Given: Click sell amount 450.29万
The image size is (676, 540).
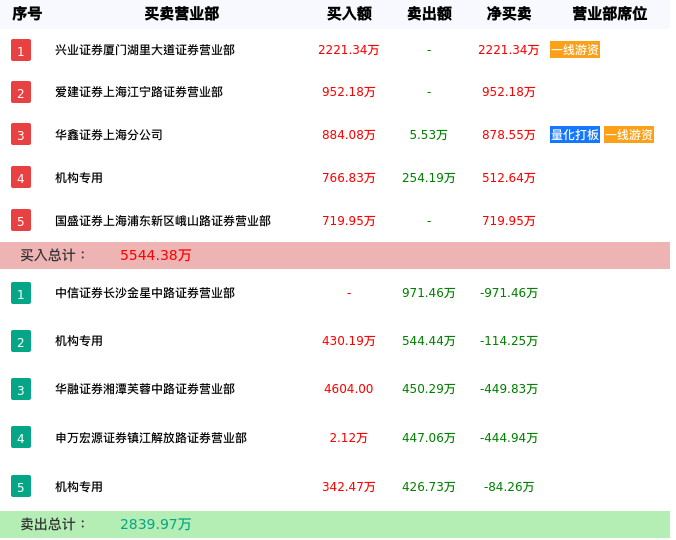Looking at the screenshot, I should tap(429, 389).
